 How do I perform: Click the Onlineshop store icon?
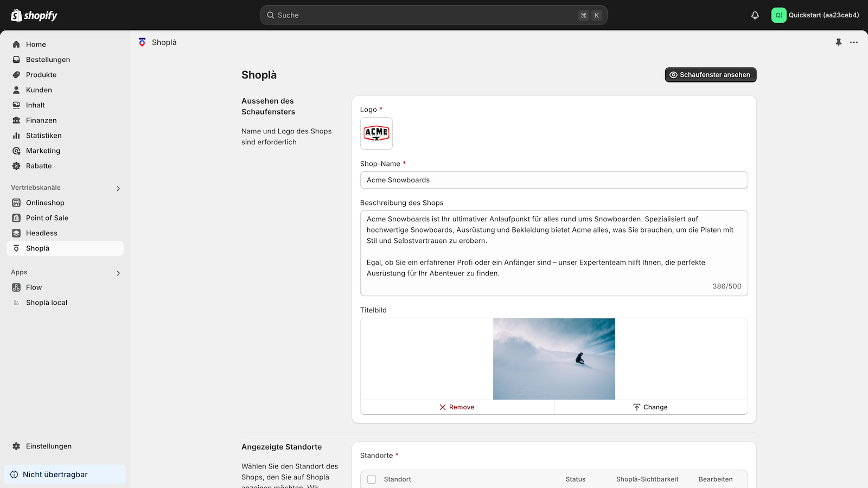[16, 203]
